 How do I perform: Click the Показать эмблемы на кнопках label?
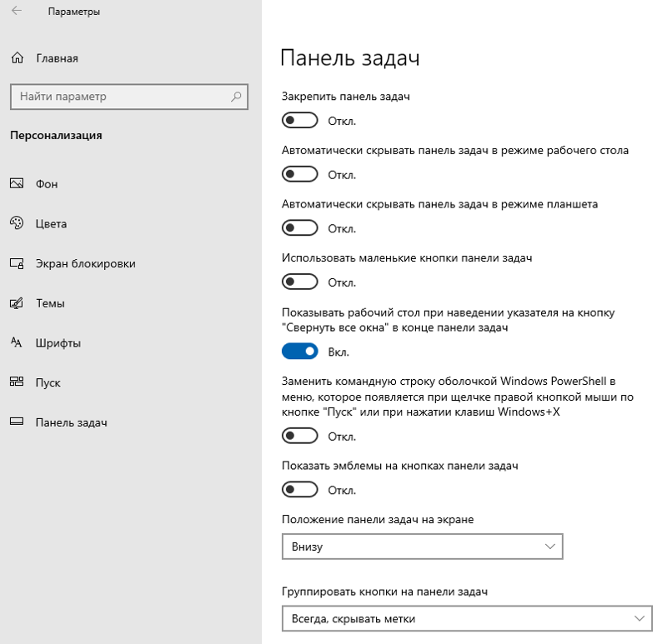tap(400, 466)
